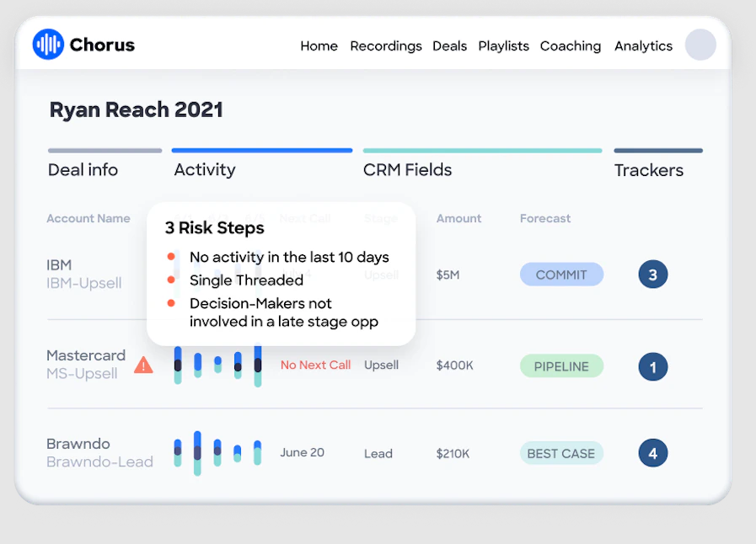
Task: Click the Mastercard warning triangle icon
Action: click(143, 365)
